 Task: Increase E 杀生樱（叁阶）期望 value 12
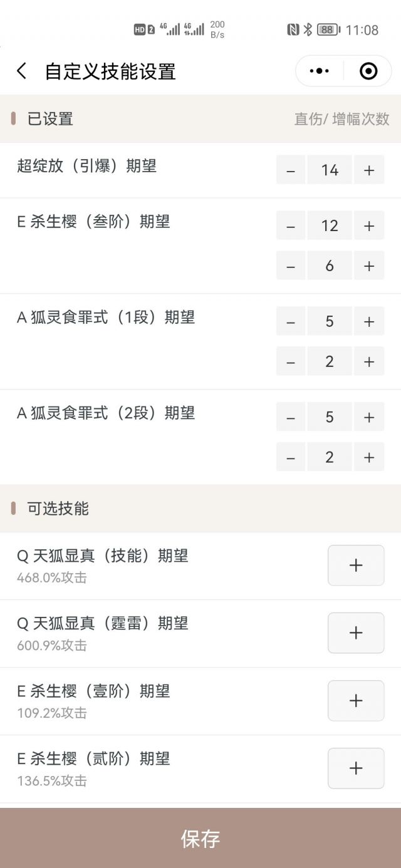[x=369, y=225]
